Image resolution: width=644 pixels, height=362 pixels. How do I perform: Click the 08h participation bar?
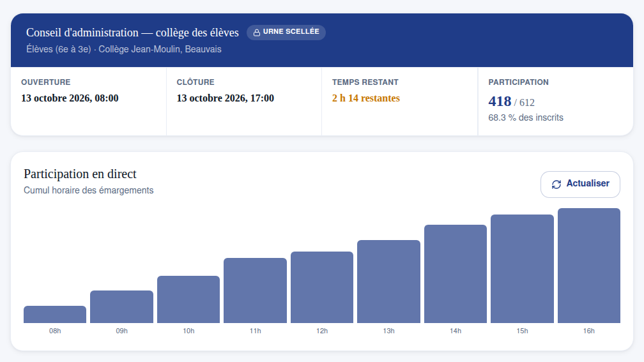pyautogui.click(x=55, y=314)
